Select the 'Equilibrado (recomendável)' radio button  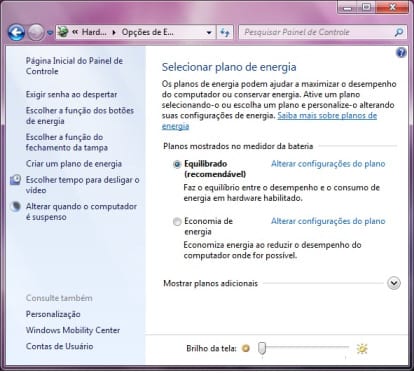click(x=177, y=164)
